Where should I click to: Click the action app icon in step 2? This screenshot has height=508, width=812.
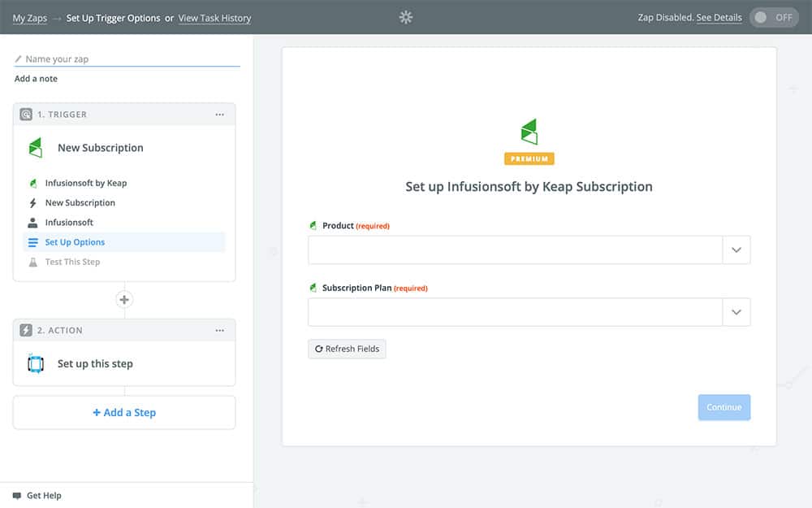click(x=36, y=364)
